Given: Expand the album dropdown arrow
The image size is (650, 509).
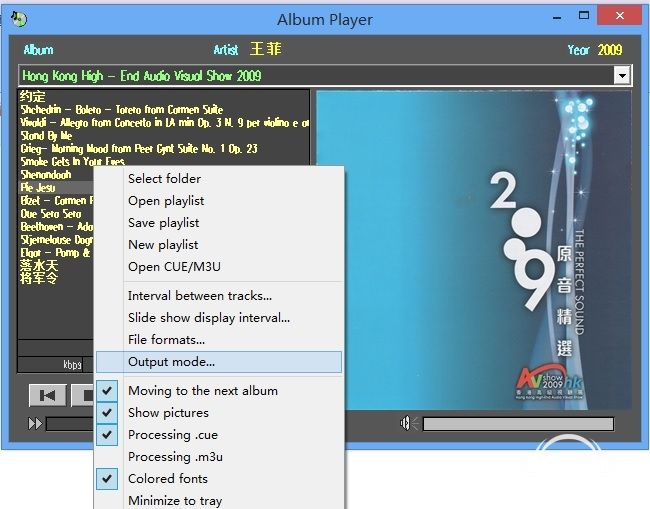Looking at the screenshot, I should 622,76.
